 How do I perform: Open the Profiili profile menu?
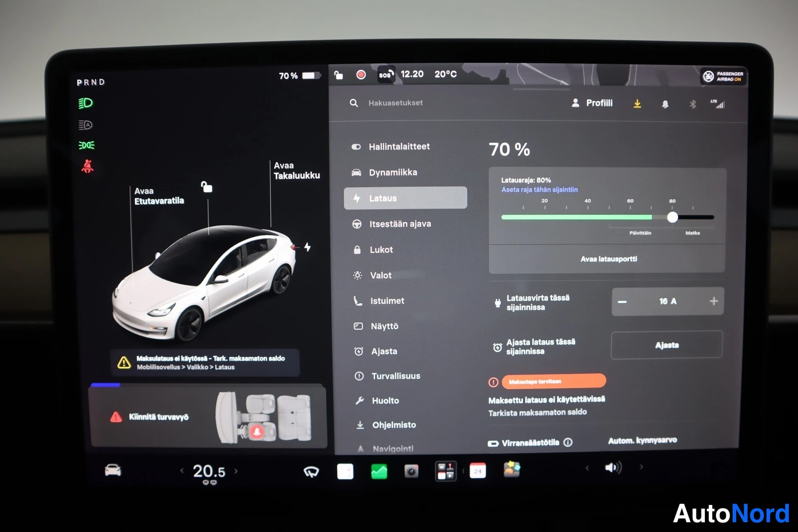(592, 103)
